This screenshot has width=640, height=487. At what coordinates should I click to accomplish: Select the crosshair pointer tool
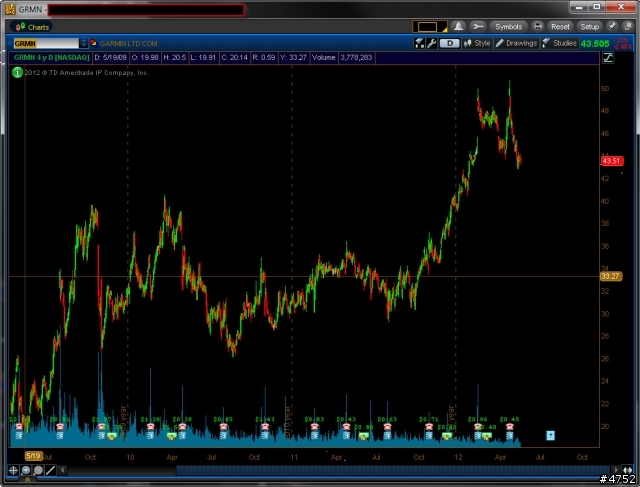(x=13, y=470)
